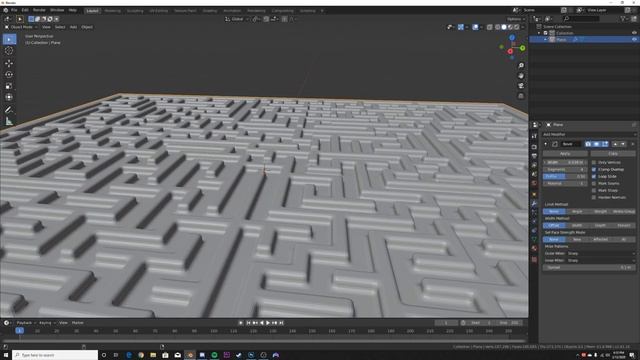Toggle the Mark Seams checkbox

[594, 184]
